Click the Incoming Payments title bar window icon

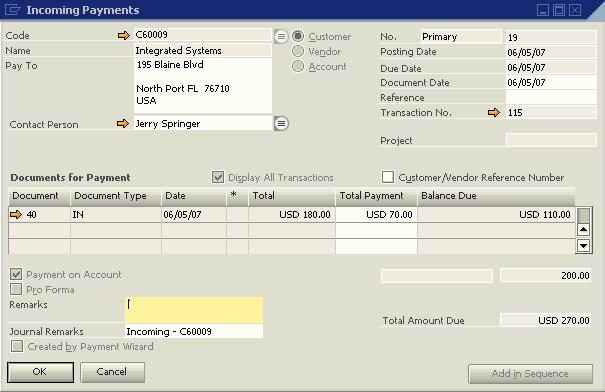[x=12, y=9]
